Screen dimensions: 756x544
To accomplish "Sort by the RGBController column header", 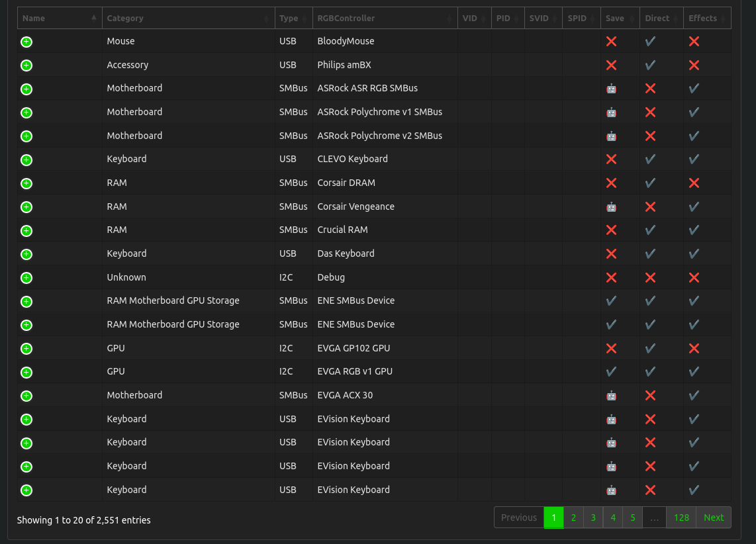I will tap(385, 19).
